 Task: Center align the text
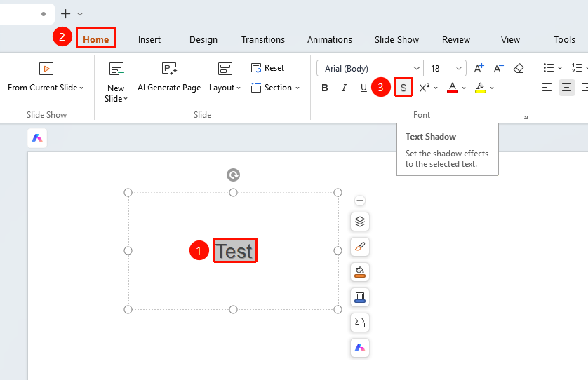(567, 88)
